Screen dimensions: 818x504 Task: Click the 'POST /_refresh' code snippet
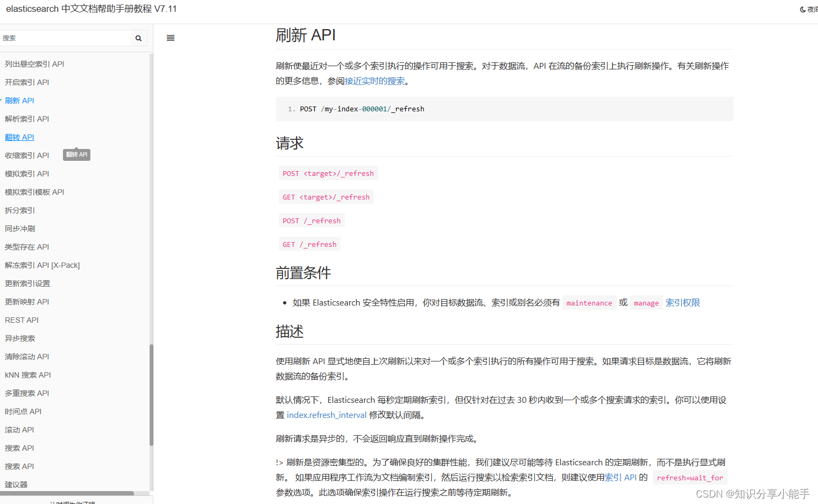[x=312, y=221]
